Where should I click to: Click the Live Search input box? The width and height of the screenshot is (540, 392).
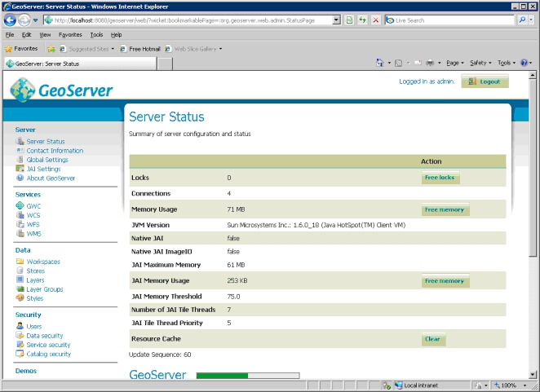click(x=450, y=20)
